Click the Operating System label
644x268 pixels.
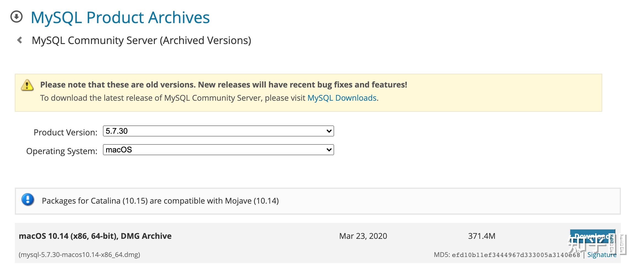[62, 151]
